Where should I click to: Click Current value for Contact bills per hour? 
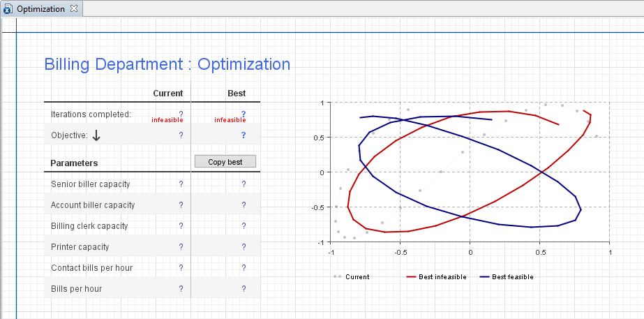click(181, 268)
